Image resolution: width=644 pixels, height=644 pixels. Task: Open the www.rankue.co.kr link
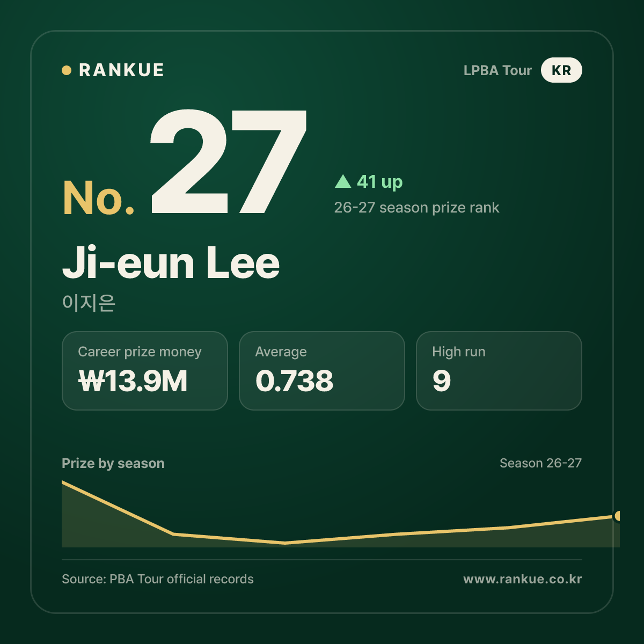523,579
